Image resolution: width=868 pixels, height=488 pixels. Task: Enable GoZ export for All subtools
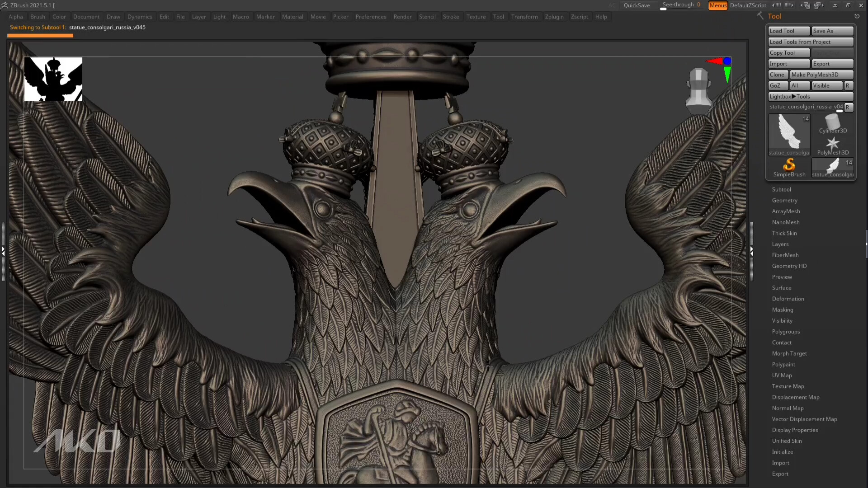(799, 85)
